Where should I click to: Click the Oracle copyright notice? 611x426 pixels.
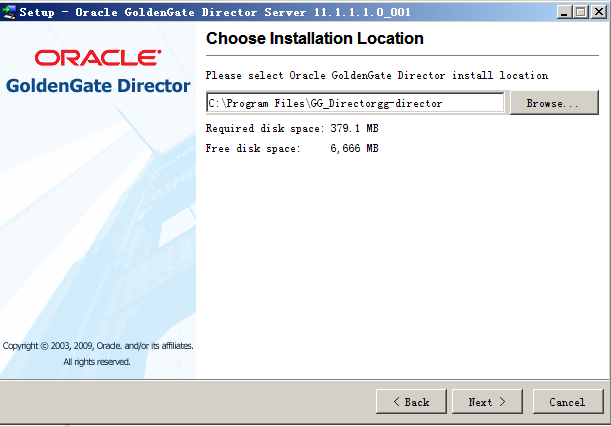[98, 354]
